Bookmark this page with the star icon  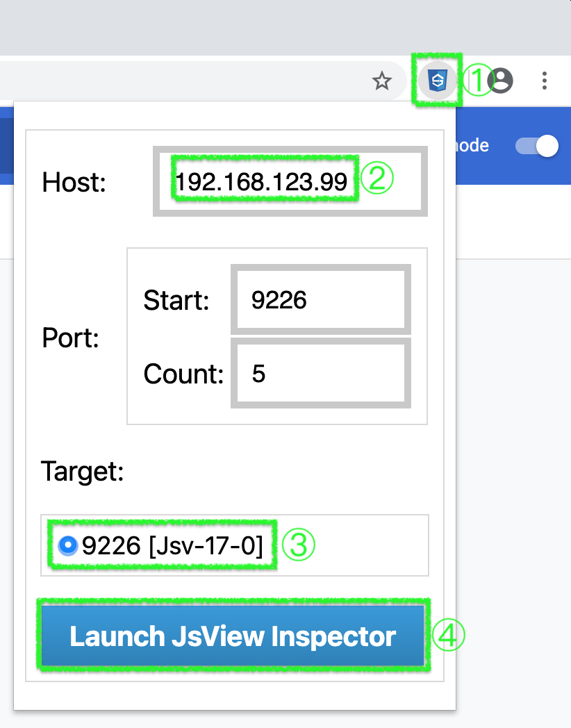click(381, 81)
